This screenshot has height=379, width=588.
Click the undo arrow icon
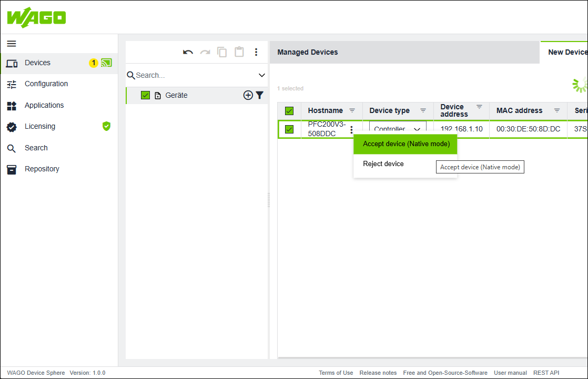188,52
